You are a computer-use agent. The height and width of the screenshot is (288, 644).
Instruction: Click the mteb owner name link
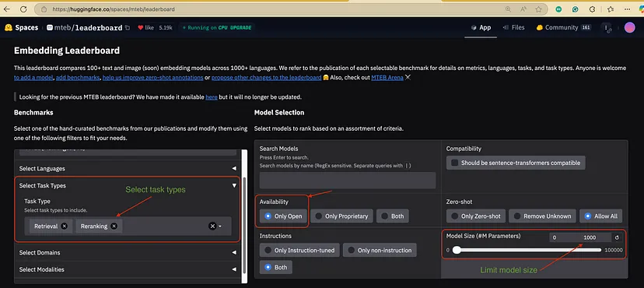point(62,28)
